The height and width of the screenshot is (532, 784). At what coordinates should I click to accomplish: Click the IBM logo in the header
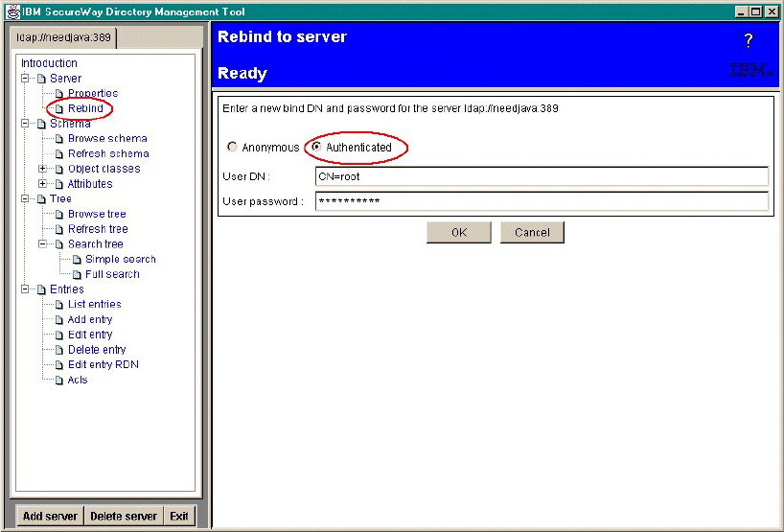[x=751, y=70]
